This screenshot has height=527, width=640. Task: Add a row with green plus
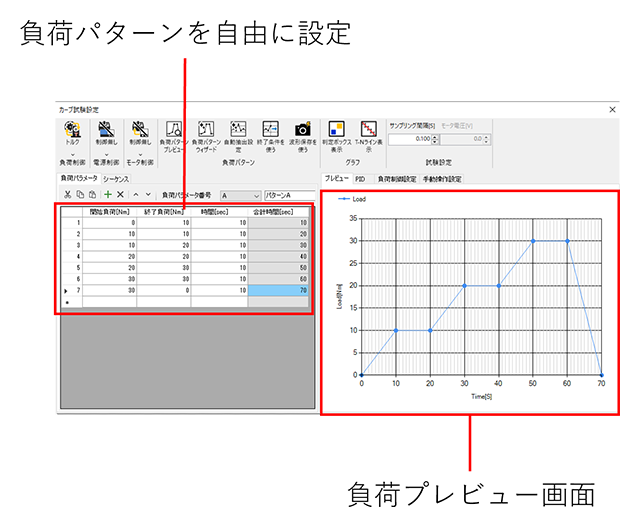[108, 194]
